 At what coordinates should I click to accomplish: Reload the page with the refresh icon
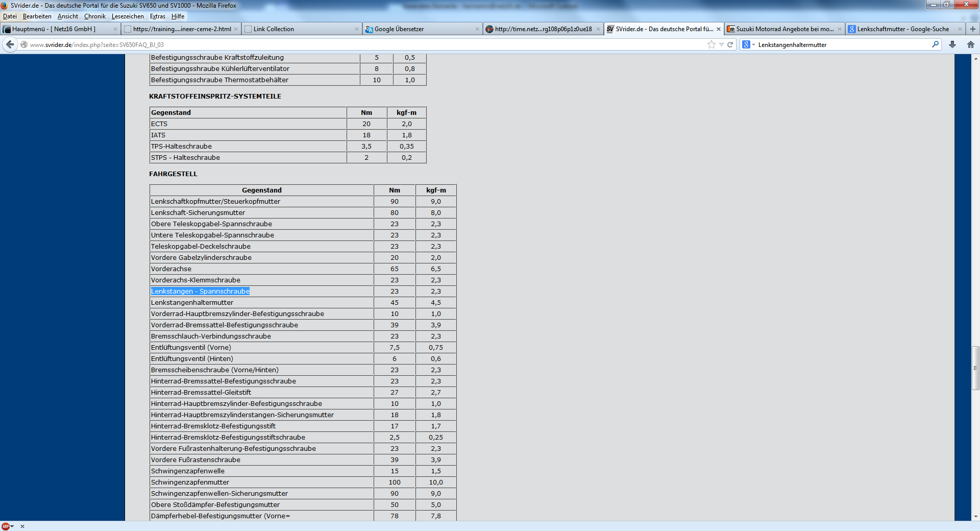click(x=730, y=44)
